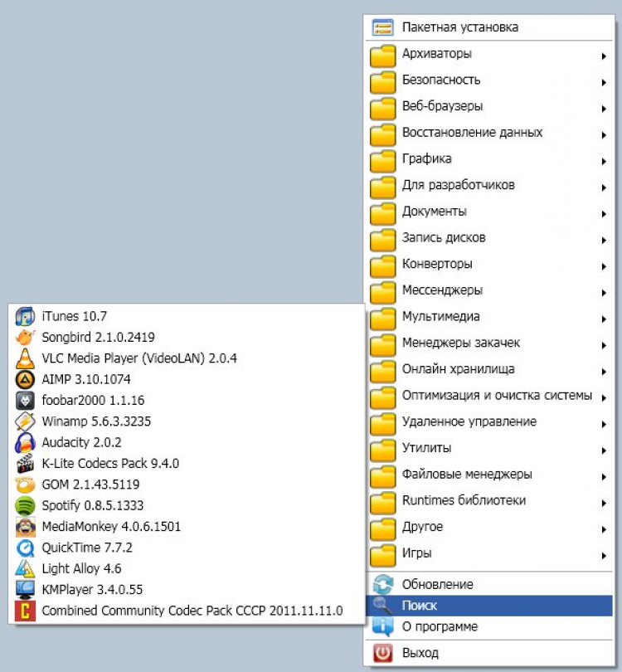Click the Audacity headphones icon

click(25, 442)
